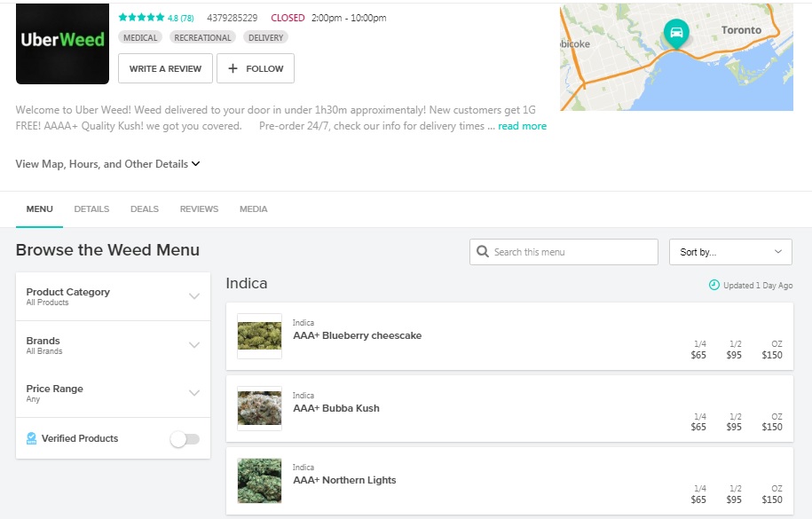Viewport: 812px width, 519px height.
Task: Open the Sort by dropdown
Action: point(729,252)
